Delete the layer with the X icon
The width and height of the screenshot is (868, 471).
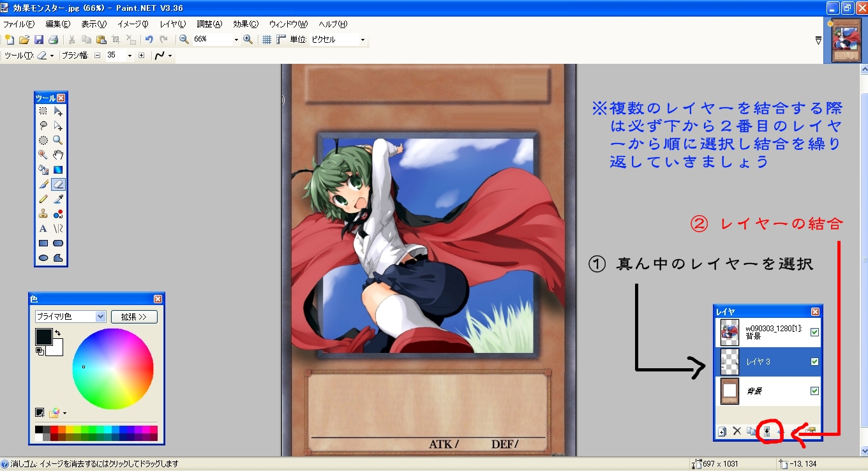tap(737, 431)
